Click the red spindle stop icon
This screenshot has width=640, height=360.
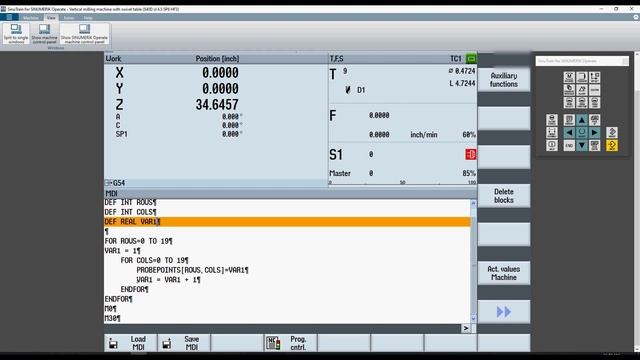pos(471,154)
